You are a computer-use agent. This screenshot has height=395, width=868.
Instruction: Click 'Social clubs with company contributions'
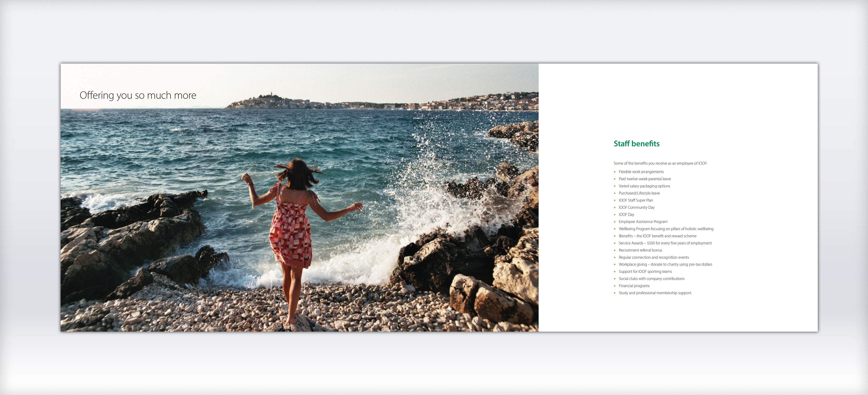click(651, 279)
